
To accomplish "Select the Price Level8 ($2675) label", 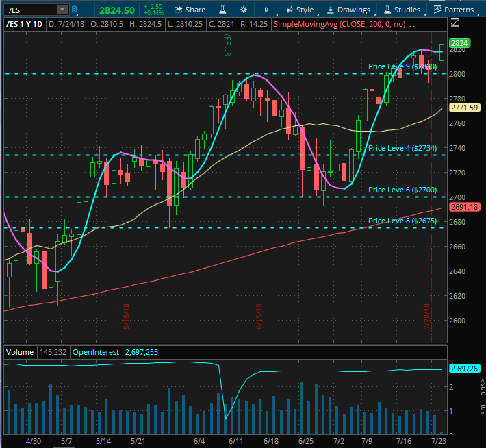I will pos(402,221).
